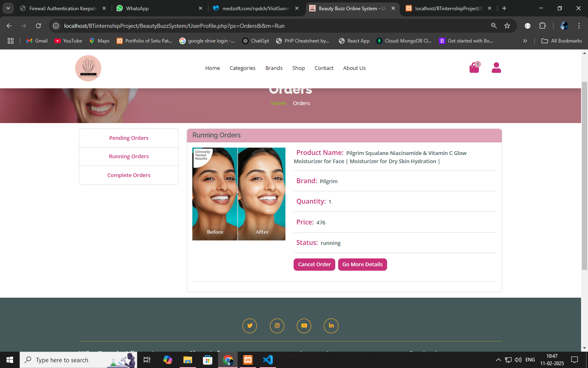Open Categories in the navigation menu
588x368 pixels.
click(x=243, y=68)
